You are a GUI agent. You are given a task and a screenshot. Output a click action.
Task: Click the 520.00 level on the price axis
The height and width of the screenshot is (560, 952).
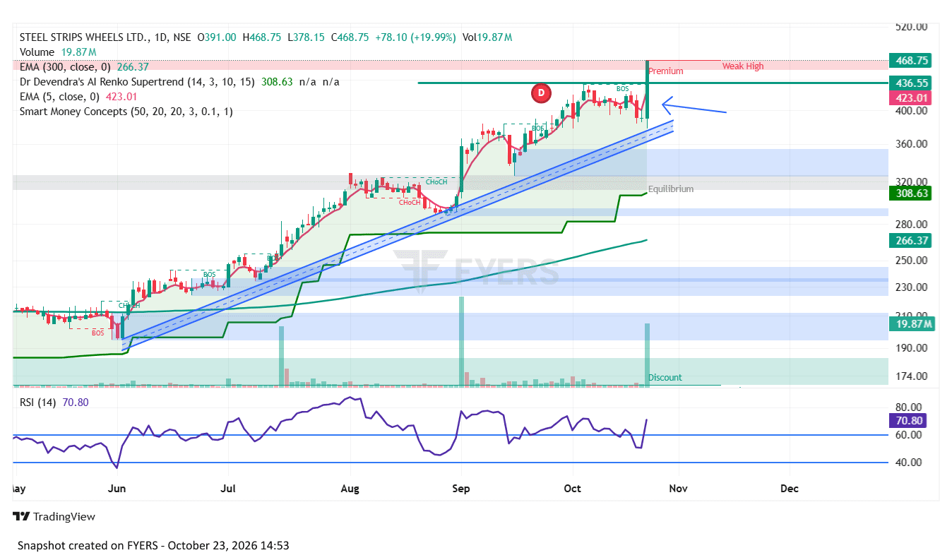coord(912,27)
